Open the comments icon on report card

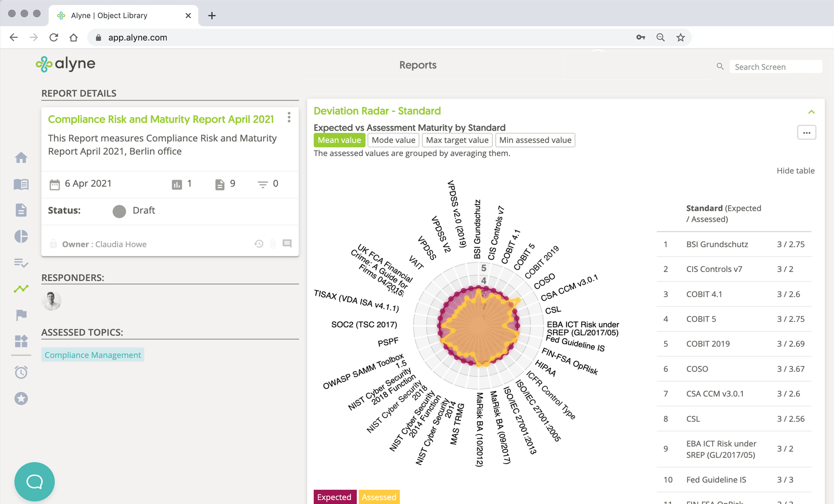click(x=287, y=244)
